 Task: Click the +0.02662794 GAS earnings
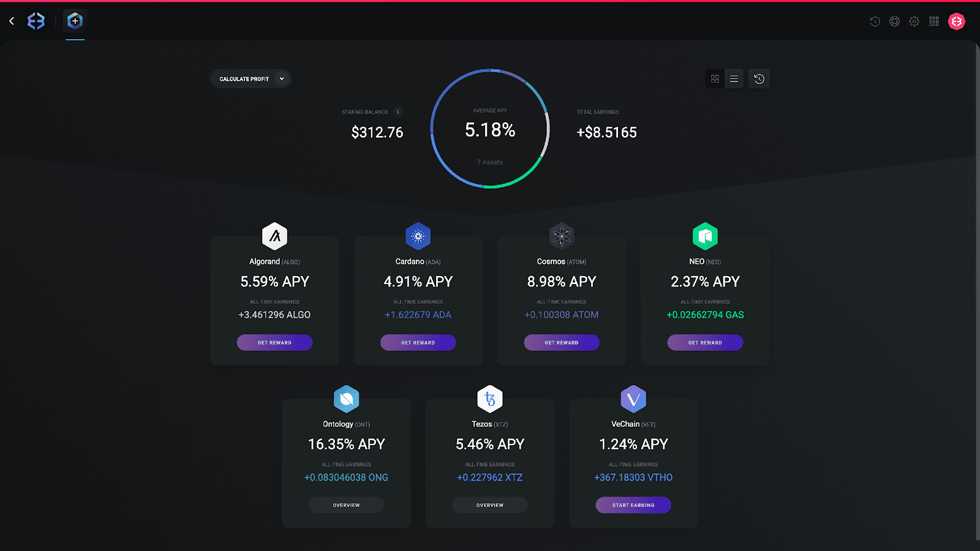[705, 315]
